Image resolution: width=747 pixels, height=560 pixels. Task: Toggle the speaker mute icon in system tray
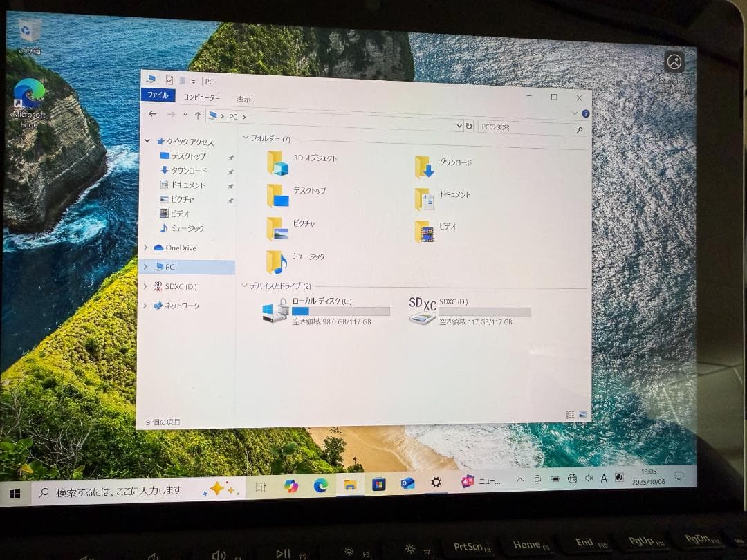589,478
